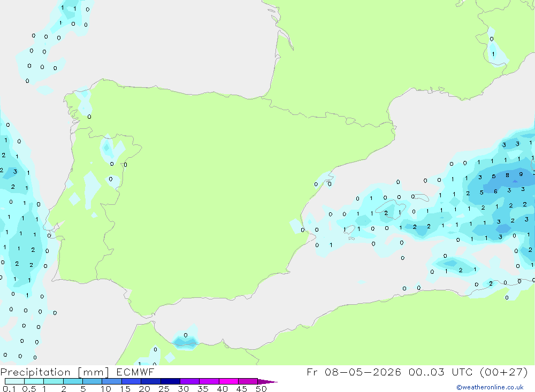Image resolution: width=535 pixels, height=392 pixels.
Task: Select the 45–50 mm dark magenta legend swatch
Action: [x=248, y=381]
